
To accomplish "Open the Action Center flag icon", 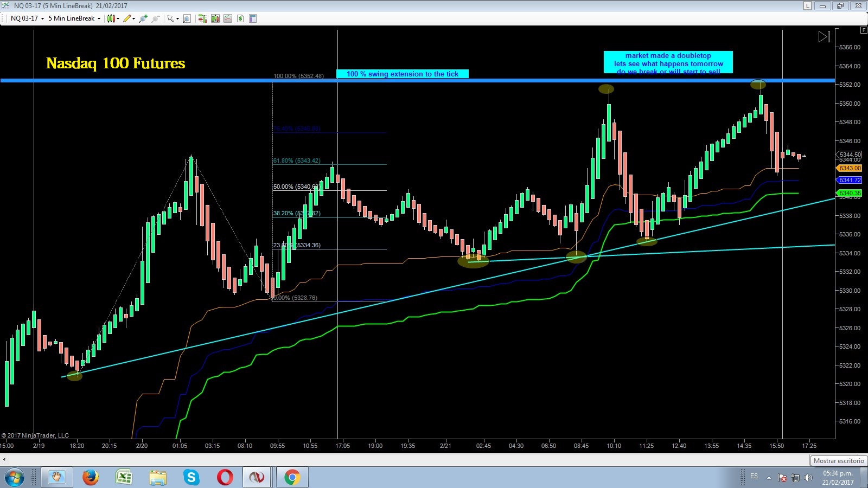I will pos(782,478).
